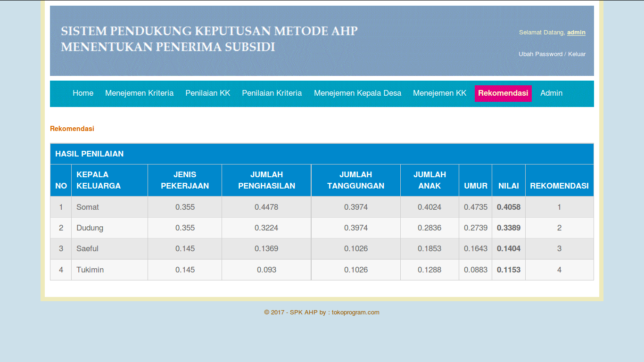Image resolution: width=644 pixels, height=362 pixels.
Task: Open Menejemen Kepala Desa page
Action: 357,93
